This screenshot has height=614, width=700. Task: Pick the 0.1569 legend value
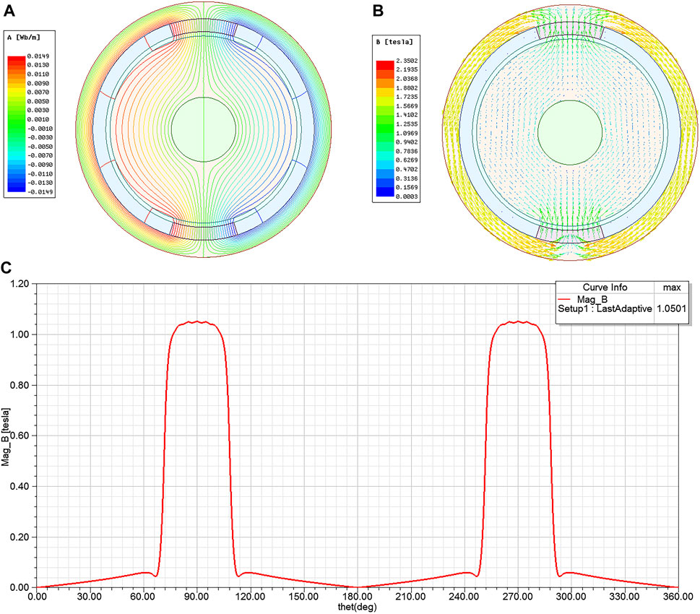click(x=407, y=188)
